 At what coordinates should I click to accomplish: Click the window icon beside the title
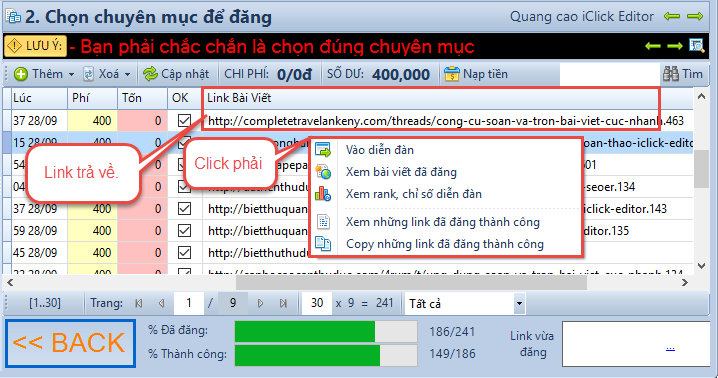click(13, 16)
